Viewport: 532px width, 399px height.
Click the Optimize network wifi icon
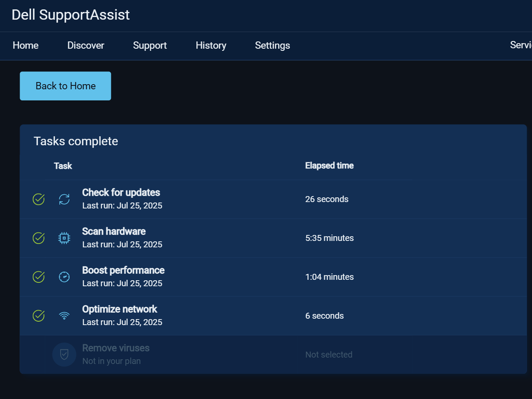(64, 316)
